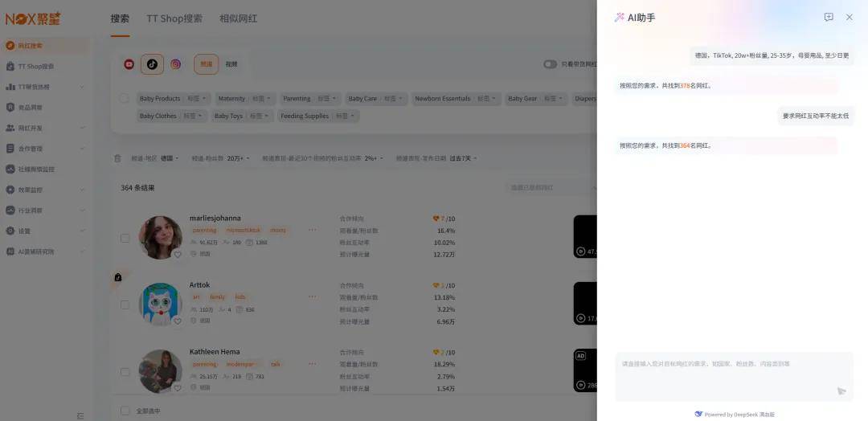Screen dimensions: 868x421
Task: Click the heart icon under marliesjohanna's avatar
Action: [178, 254]
